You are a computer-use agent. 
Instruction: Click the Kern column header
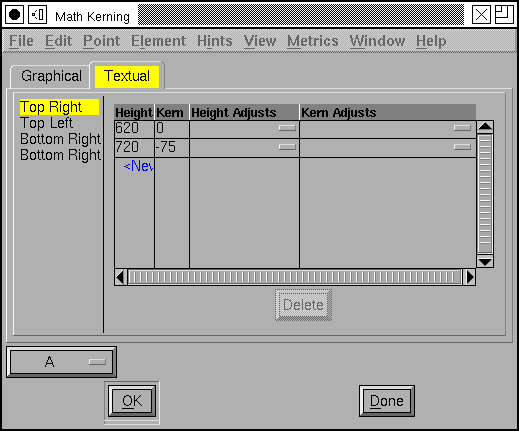pos(172,112)
